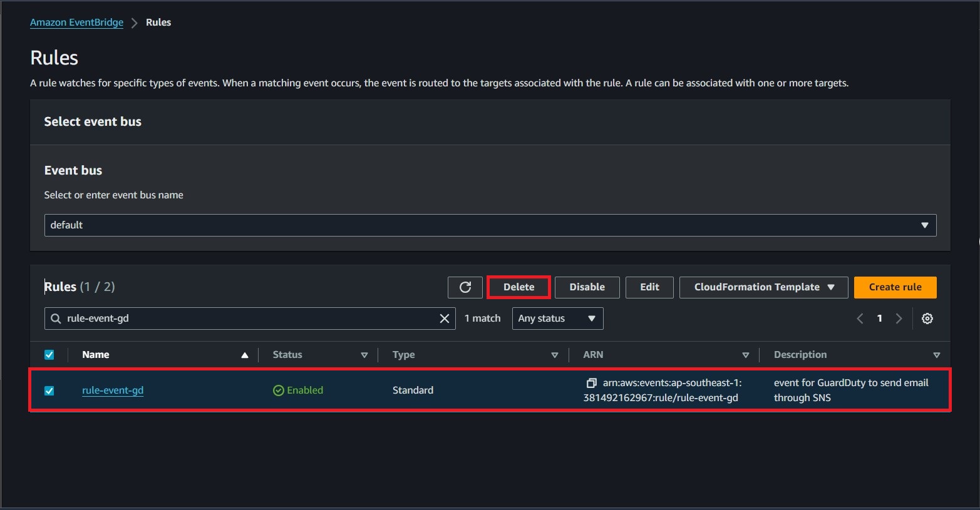
Task: Go to previous page of rules
Action: click(860, 319)
